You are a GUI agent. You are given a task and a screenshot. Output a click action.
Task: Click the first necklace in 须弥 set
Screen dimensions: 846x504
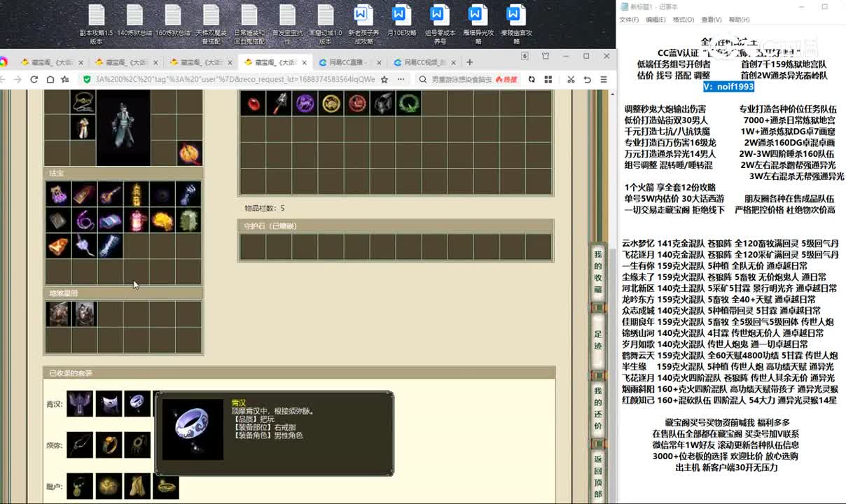point(80,444)
